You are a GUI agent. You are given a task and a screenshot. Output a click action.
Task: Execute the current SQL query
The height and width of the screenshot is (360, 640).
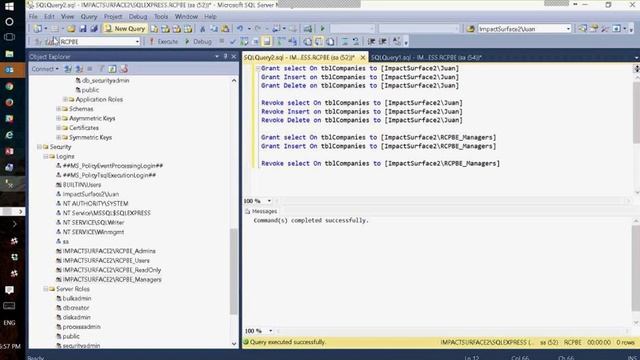[x=164, y=42]
